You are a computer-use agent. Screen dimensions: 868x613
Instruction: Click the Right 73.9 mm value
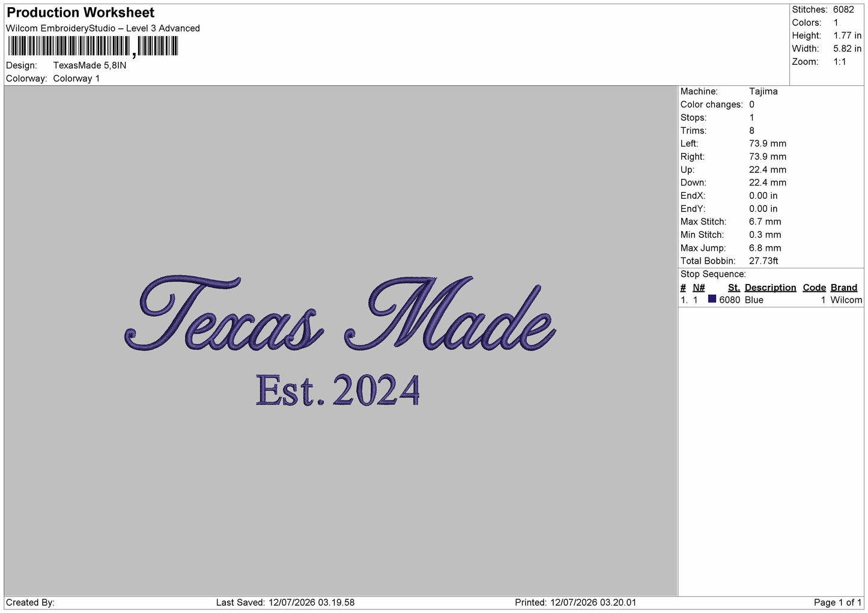coord(767,157)
